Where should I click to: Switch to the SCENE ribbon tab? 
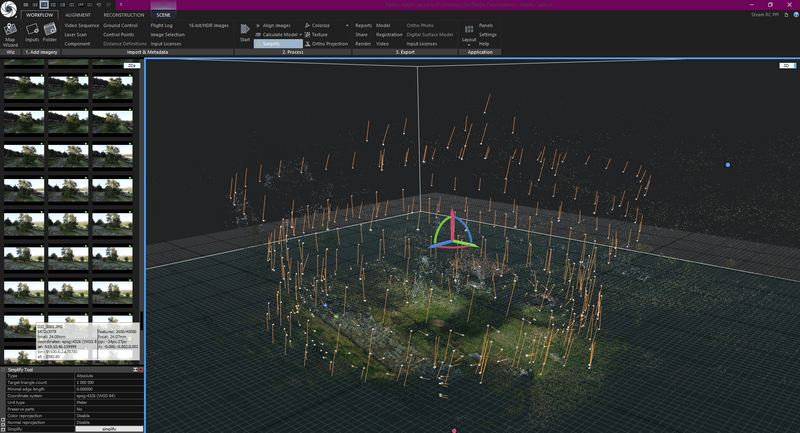163,15
